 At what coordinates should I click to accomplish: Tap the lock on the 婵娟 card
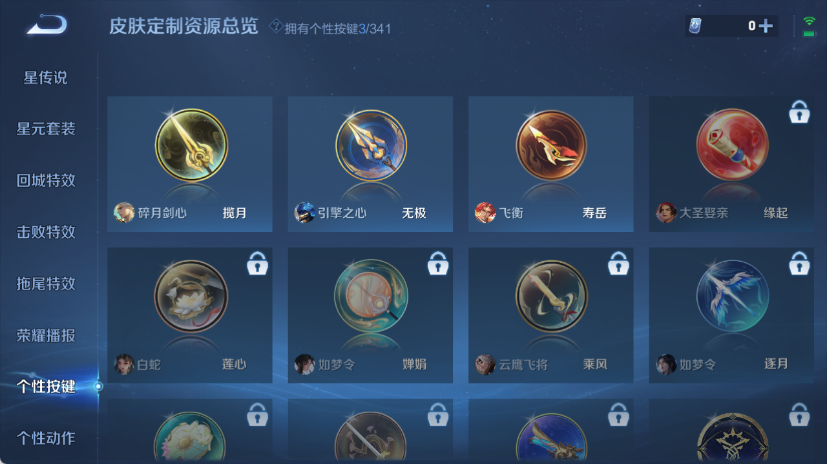(438, 263)
